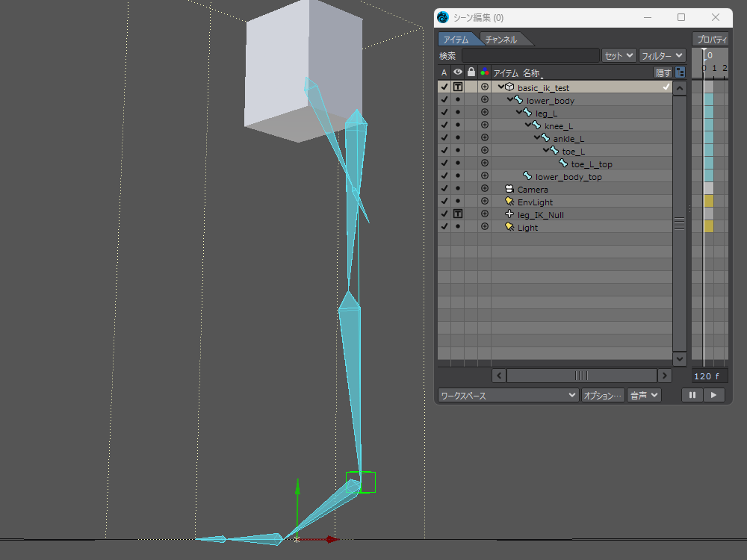Toggle the active checkmark for Light

444,228
